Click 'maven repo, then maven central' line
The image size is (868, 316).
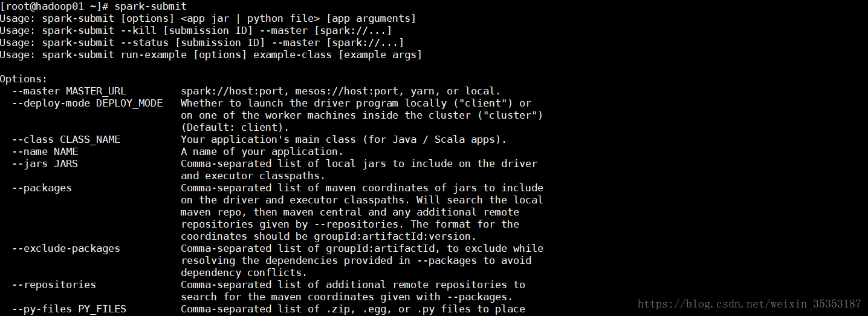pyautogui.click(x=350, y=212)
